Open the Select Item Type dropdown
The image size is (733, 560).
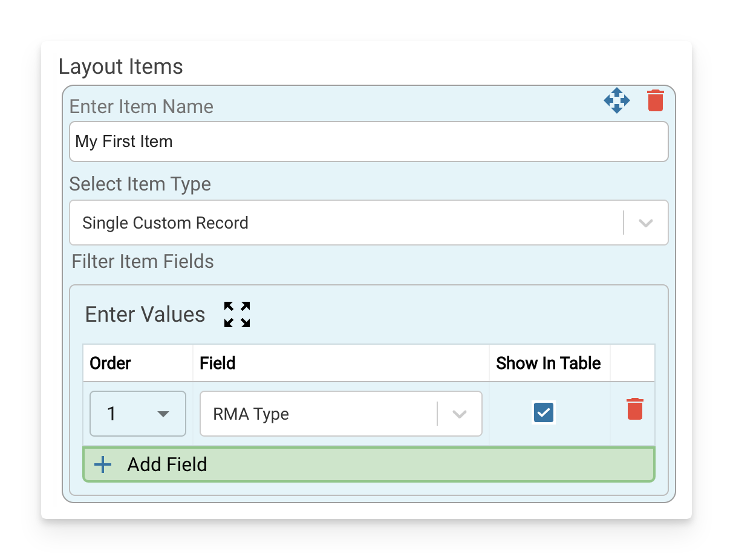[645, 223]
